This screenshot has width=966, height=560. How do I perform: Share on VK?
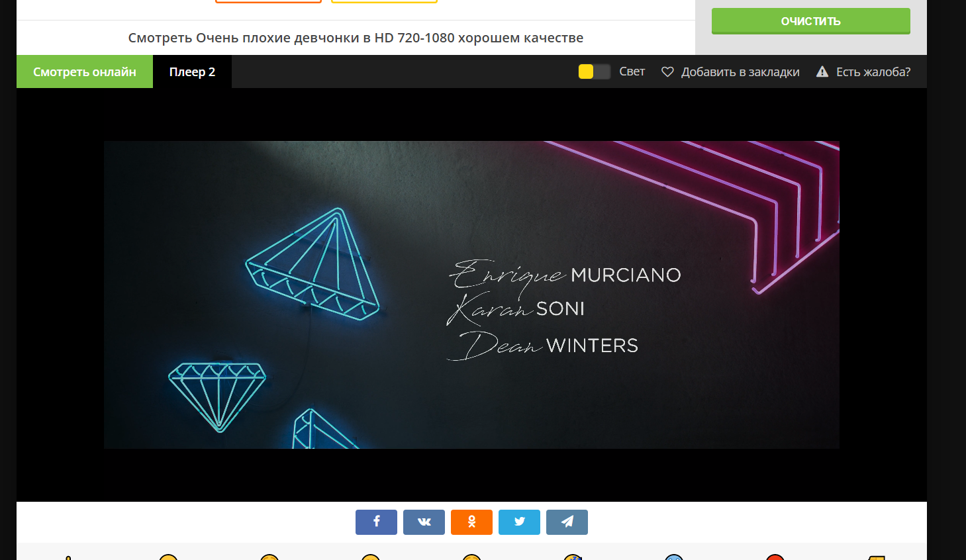coord(424,522)
